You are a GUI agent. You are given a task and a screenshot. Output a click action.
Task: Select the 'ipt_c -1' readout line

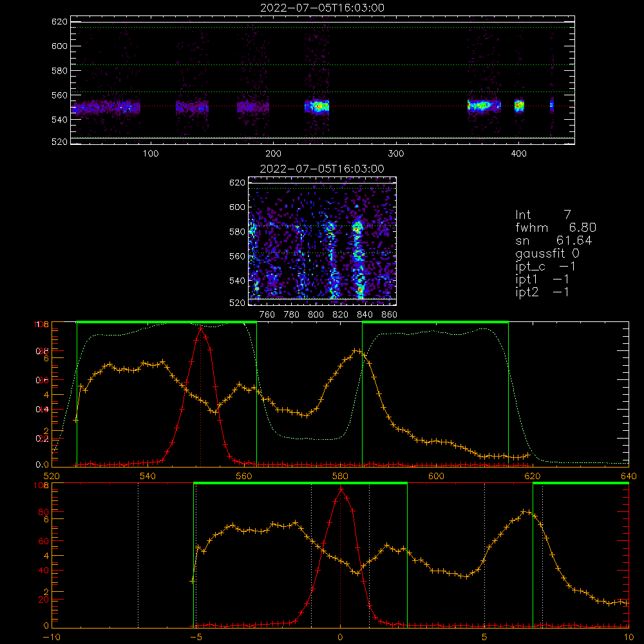coord(545,267)
